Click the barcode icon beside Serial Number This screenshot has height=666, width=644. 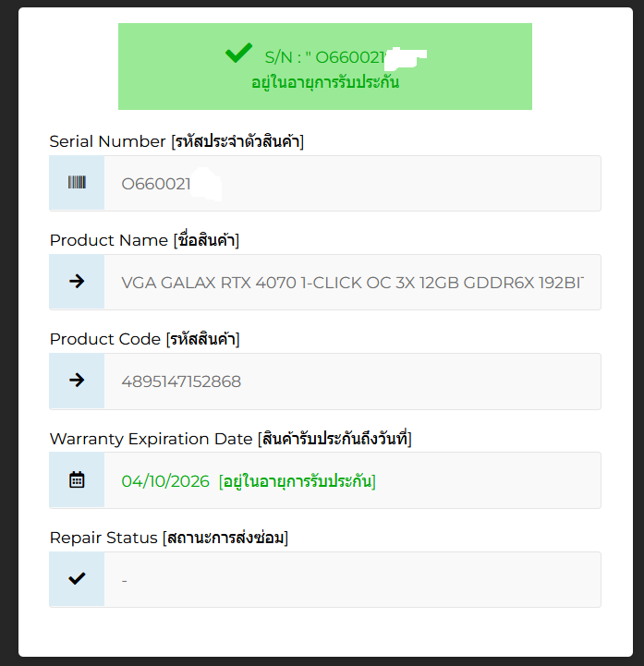[77, 183]
